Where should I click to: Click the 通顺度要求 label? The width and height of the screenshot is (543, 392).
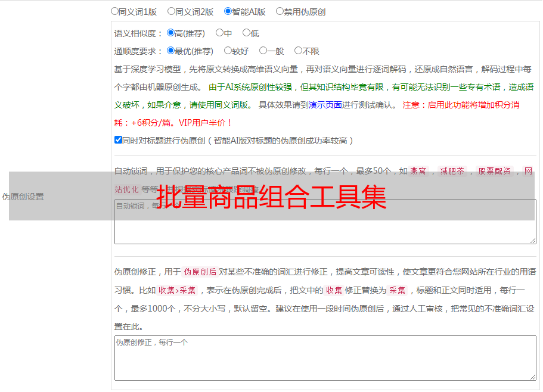138,51
